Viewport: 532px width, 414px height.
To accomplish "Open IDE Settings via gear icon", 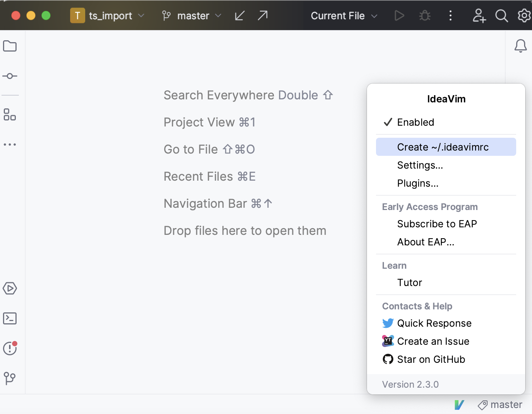I will pos(524,15).
